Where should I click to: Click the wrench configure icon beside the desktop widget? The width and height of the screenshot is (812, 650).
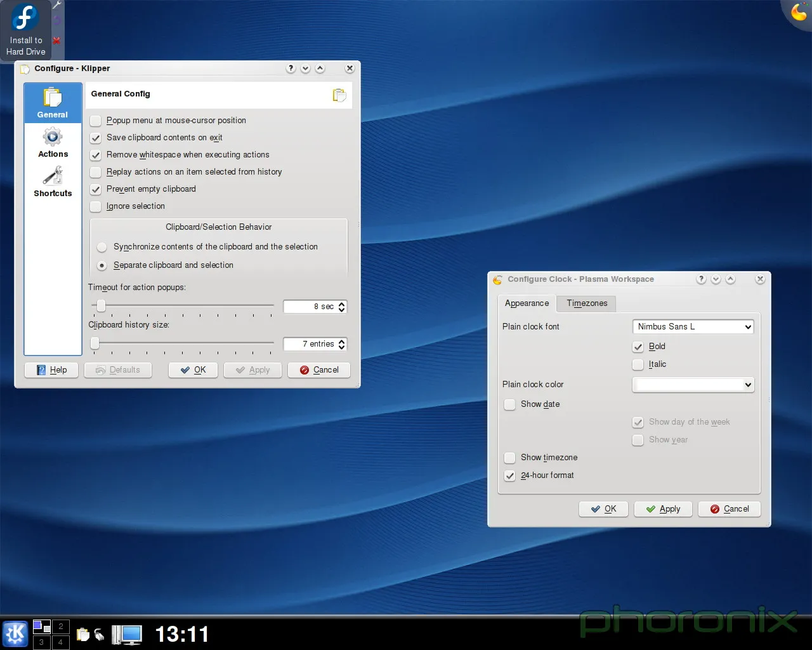click(x=56, y=5)
